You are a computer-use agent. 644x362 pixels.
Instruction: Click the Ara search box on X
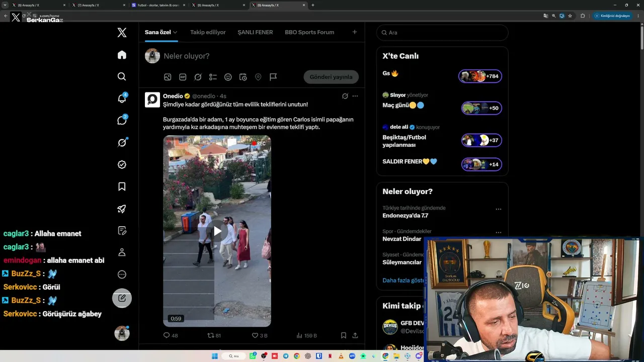click(x=442, y=33)
